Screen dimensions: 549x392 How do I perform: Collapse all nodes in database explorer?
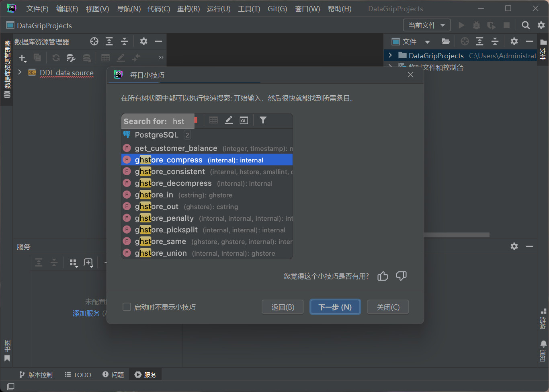[125, 41]
